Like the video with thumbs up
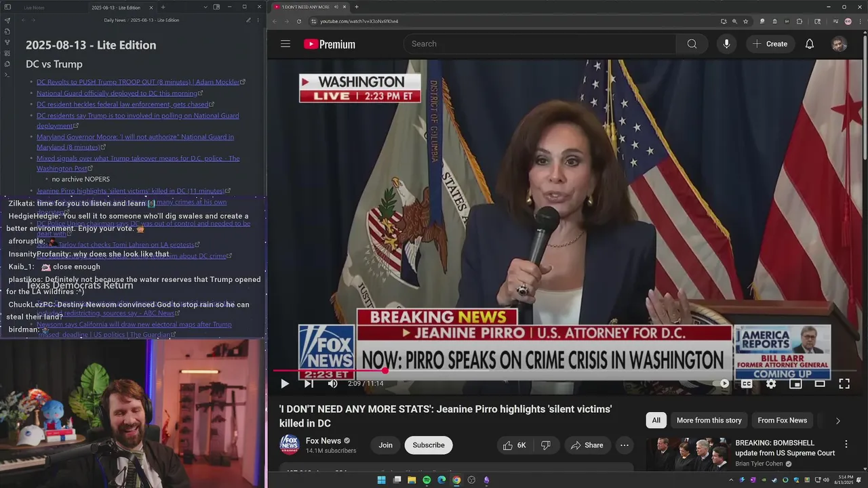This screenshot has height=488, width=868. pyautogui.click(x=514, y=445)
